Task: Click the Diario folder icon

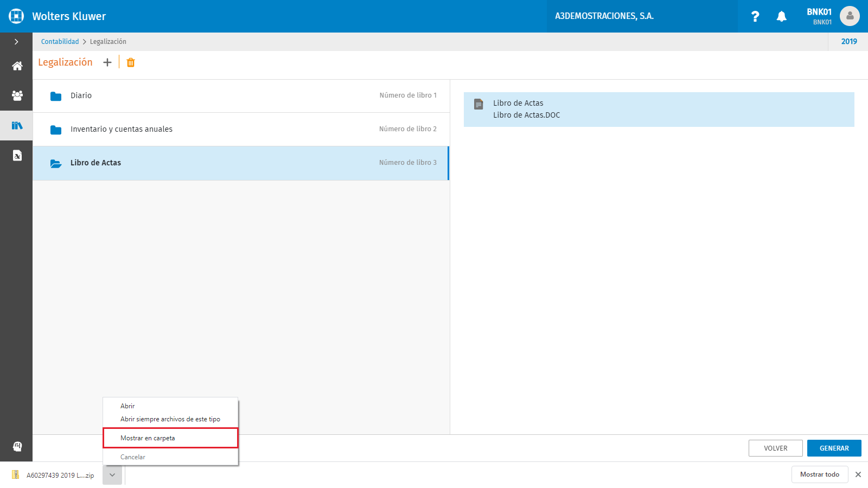Action: pyautogui.click(x=56, y=97)
